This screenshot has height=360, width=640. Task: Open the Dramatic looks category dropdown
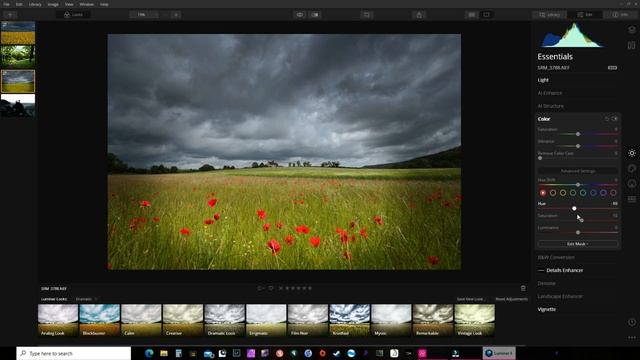87,299
